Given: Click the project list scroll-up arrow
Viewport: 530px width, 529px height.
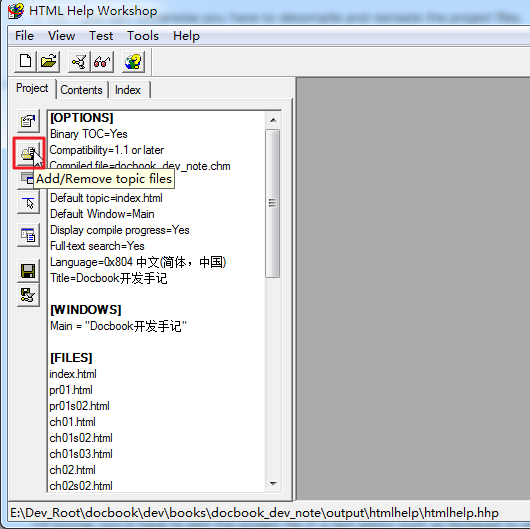Looking at the screenshot, I should pyautogui.click(x=273, y=120).
